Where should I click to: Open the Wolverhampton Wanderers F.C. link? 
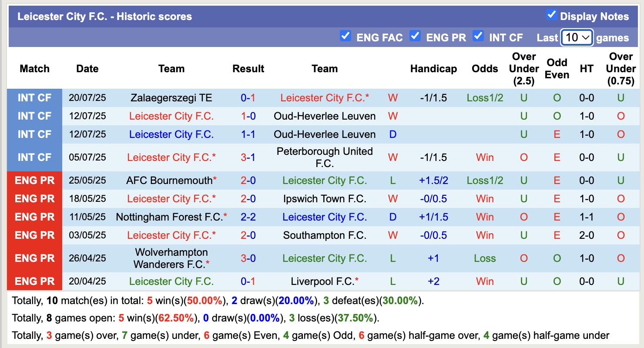(x=171, y=258)
